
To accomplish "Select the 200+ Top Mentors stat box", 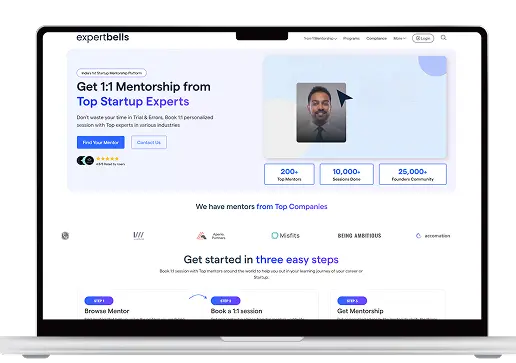I will (289, 174).
